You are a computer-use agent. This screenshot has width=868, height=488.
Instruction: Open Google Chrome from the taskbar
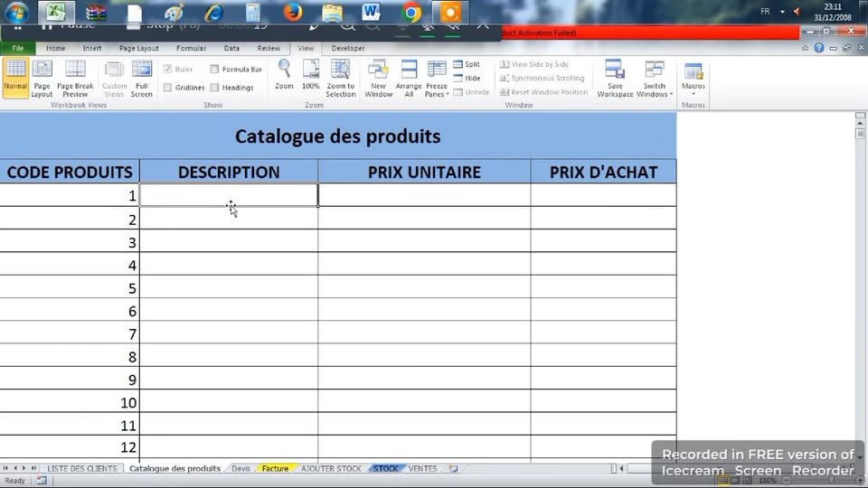(x=411, y=12)
